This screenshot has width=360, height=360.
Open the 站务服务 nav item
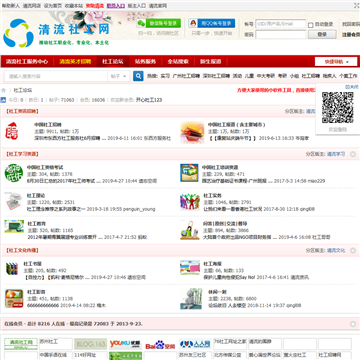pos(145,62)
